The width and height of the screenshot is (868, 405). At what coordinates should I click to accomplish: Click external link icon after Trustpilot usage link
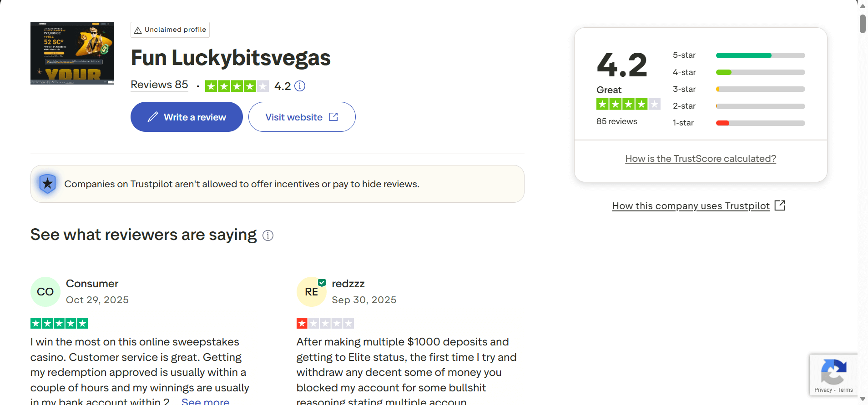[780, 205]
